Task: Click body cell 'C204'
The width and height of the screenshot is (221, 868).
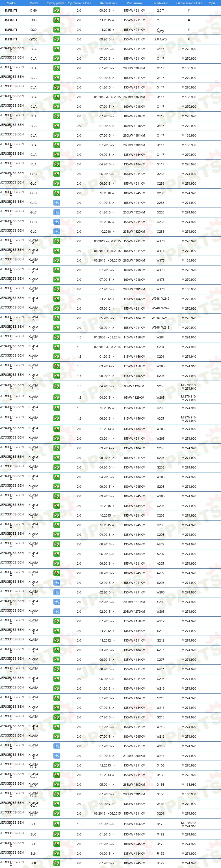Action: [161, 357]
